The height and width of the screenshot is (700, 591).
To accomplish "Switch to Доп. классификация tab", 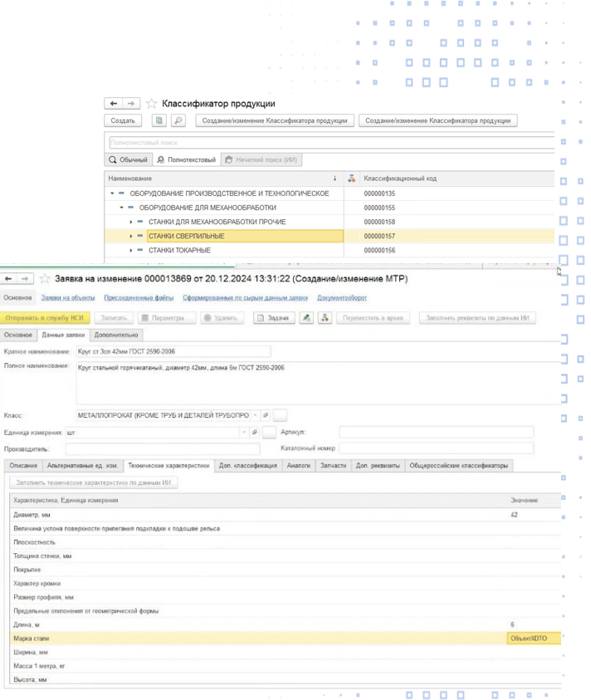I will 247,466.
